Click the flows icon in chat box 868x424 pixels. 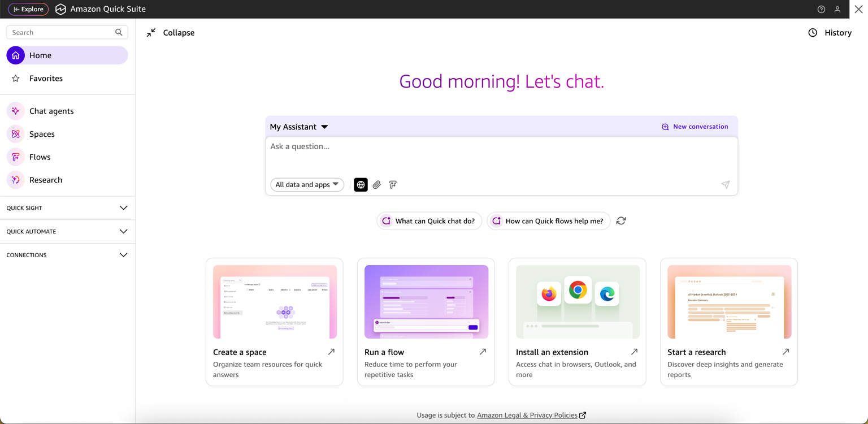coord(393,185)
